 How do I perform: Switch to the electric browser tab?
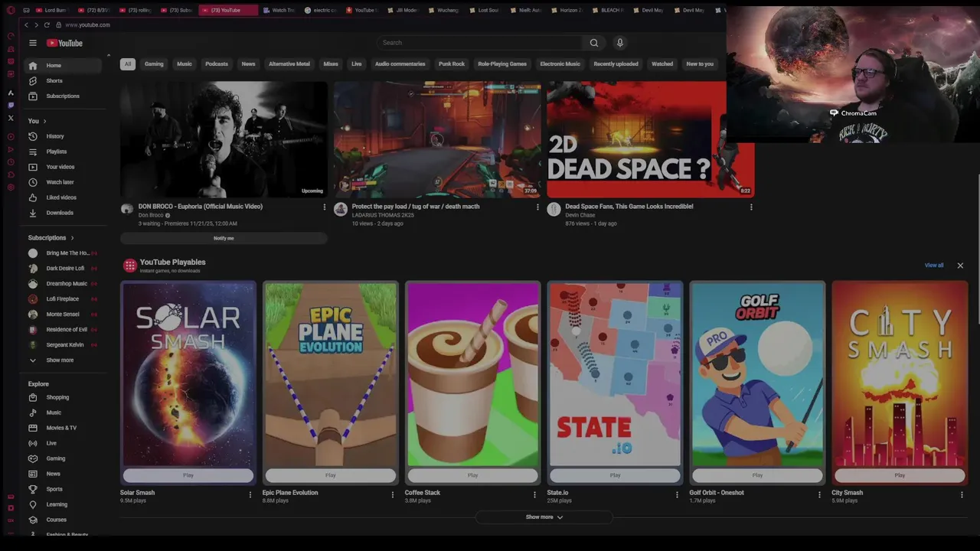[320, 11]
